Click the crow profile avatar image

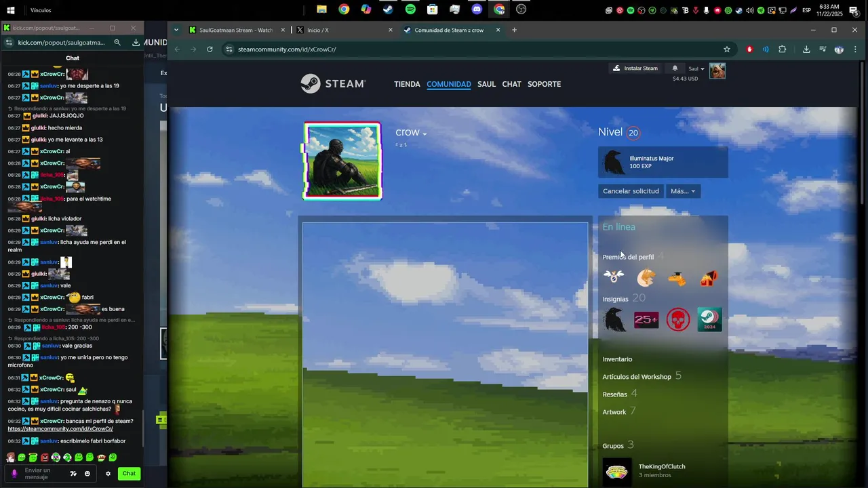pos(342,161)
